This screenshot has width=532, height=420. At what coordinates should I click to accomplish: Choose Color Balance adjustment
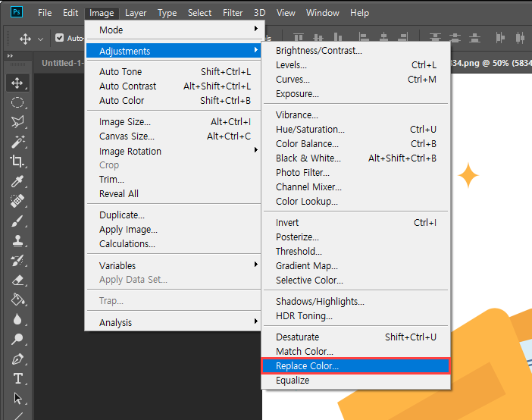(355, 144)
